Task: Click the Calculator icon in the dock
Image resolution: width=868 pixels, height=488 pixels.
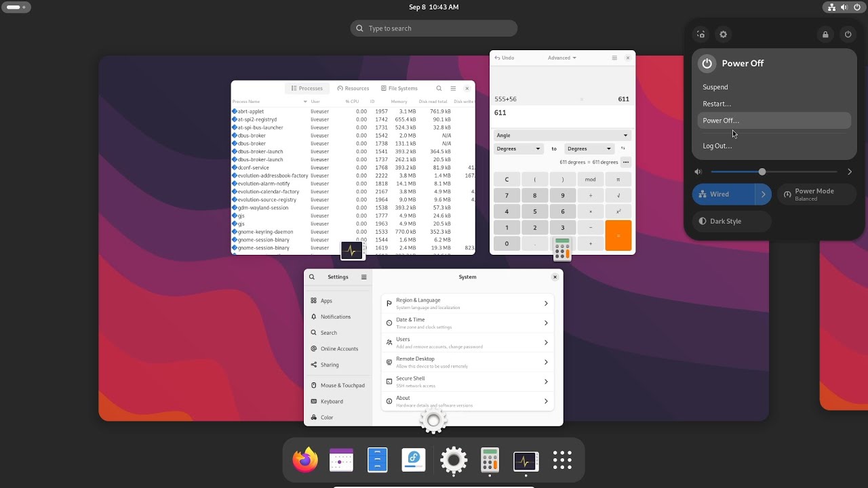Action: pyautogui.click(x=490, y=461)
